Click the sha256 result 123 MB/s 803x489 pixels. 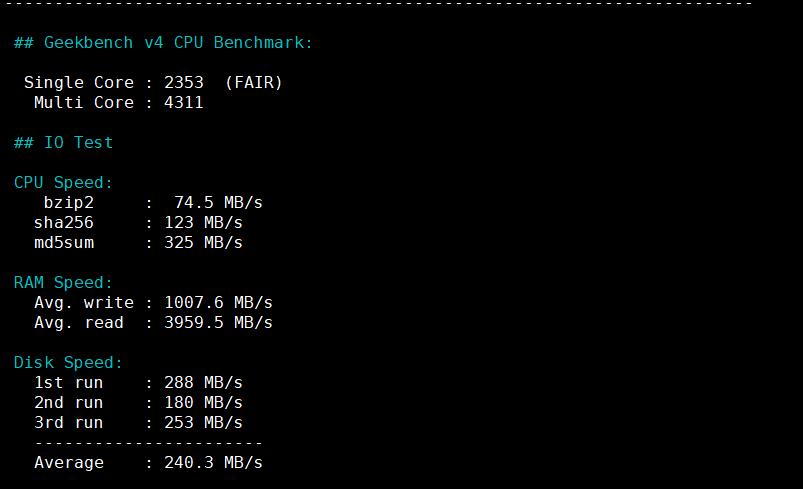tap(203, 223)
